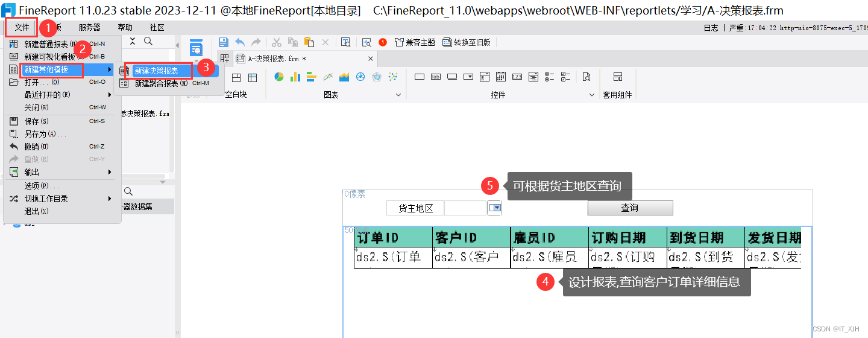Click the paste clipboard toolbar icon
This screenshot has height=338, width=868.
[309, 42]
